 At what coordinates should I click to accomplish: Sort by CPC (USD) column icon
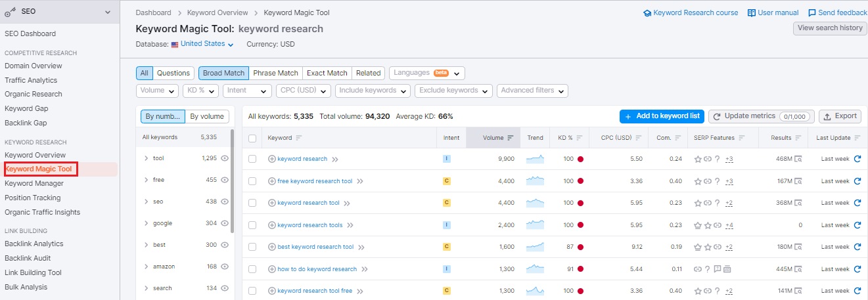click(x=639, y=138)
